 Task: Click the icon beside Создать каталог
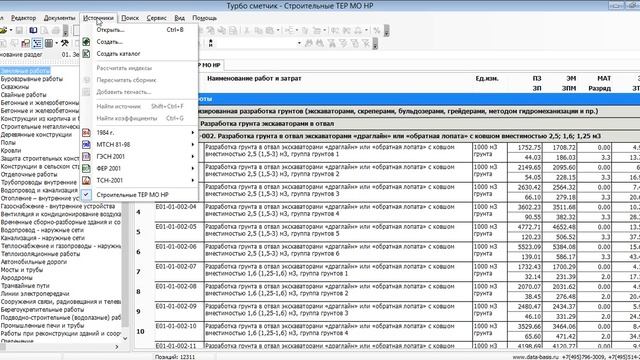coord(86,53)
